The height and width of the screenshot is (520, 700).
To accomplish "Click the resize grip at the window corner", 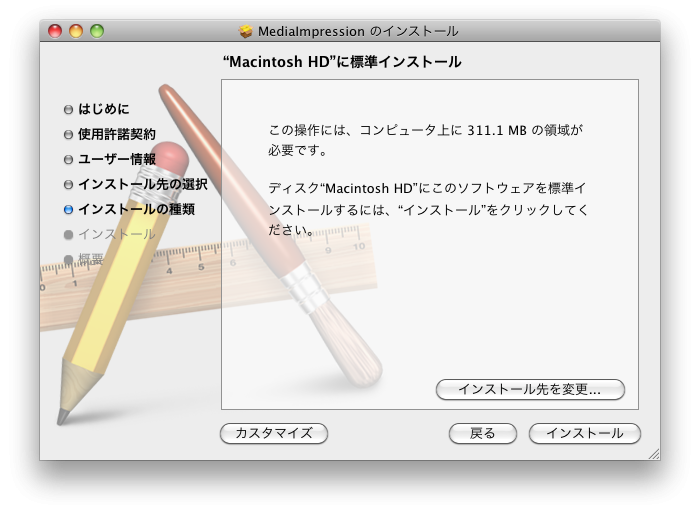I will [653, 453].
